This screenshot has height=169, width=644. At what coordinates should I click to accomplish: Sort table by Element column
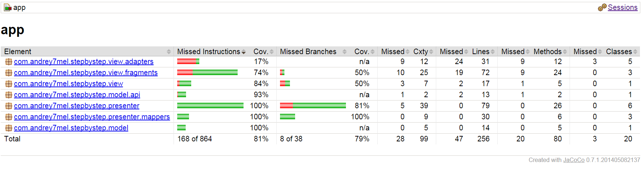(x=18, y=52)
